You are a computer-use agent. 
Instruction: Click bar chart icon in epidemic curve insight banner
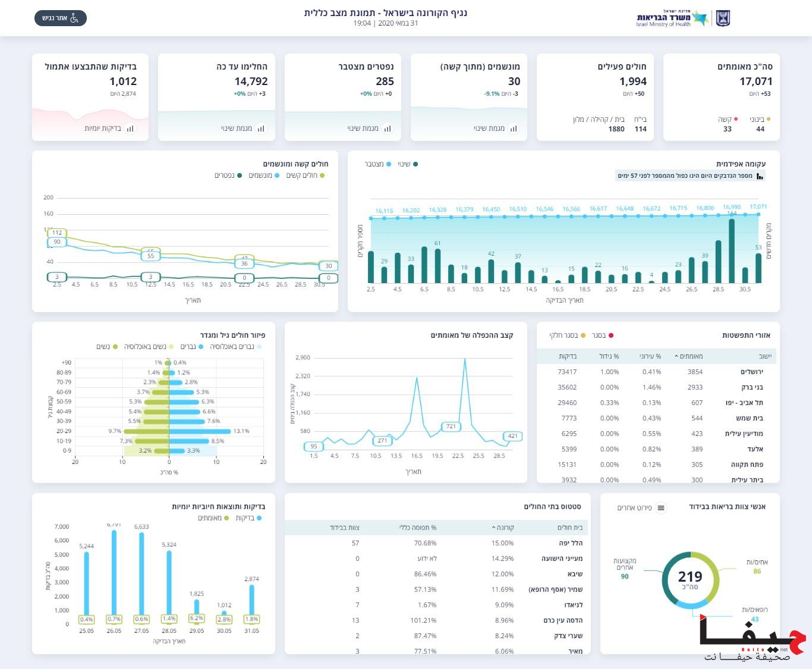pos(759,176)
